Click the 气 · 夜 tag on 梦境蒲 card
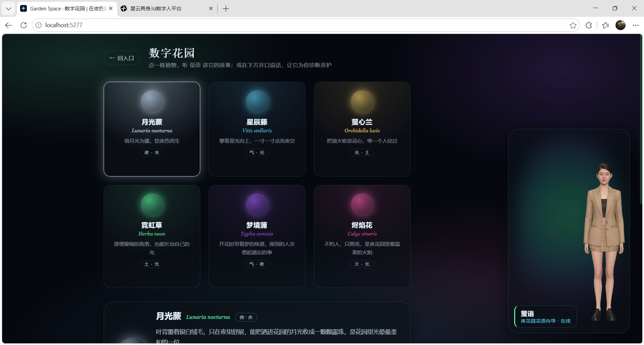Screen dimensions: 644x345 point(257,264)
